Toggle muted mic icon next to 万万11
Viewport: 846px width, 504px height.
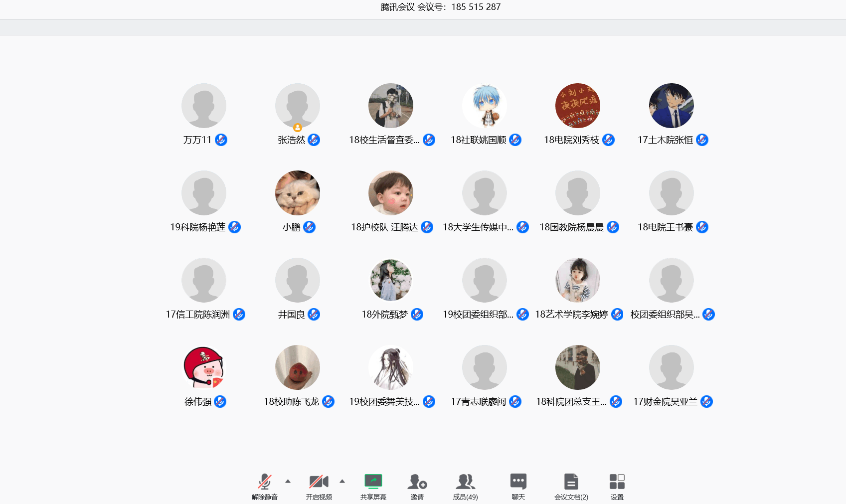coord(221,140)
